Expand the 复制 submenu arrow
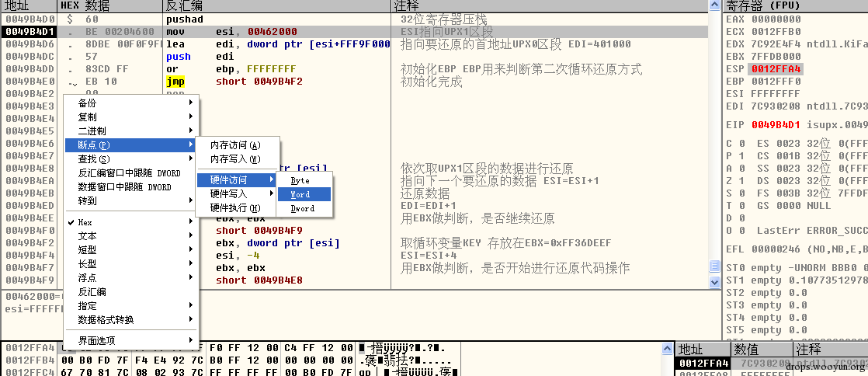This screenshot has height=376, width=868. [191, 117]
